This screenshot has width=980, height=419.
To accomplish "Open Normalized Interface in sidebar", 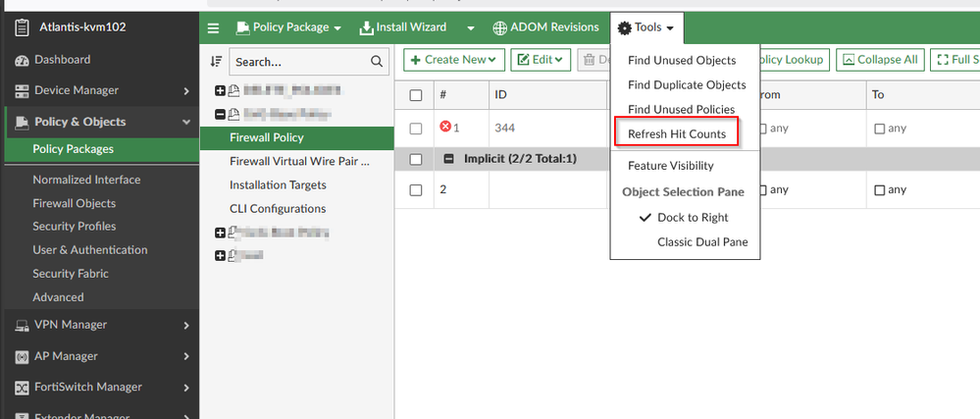I will coord(86,180).
